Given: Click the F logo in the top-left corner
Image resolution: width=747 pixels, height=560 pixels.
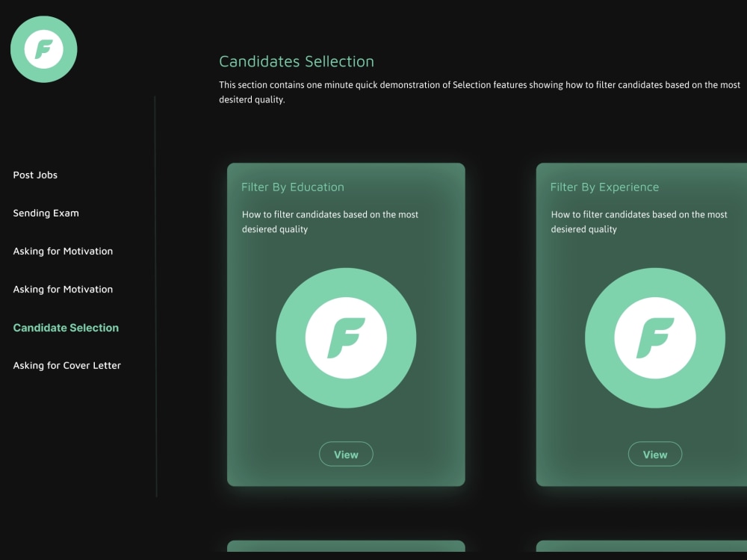Looking at the screenshot, I should 43,48.
